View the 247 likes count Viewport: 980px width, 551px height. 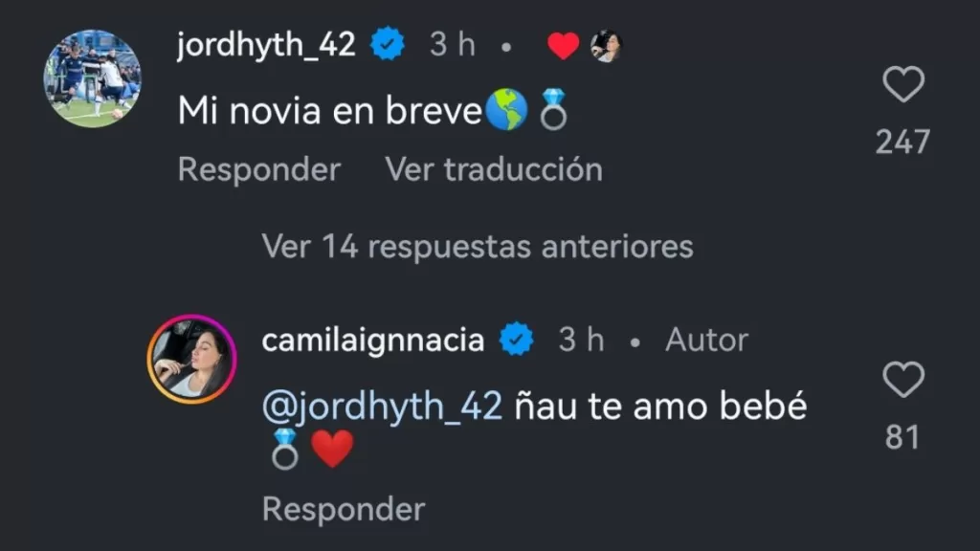pos(902,143)
